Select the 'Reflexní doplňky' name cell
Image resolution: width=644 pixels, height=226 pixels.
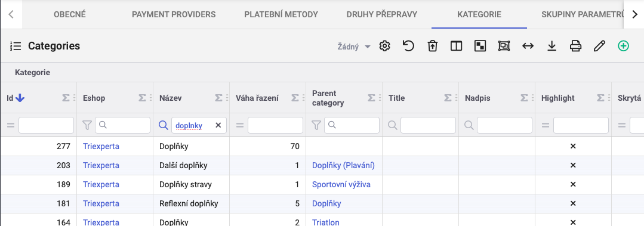click(x=191, y=203)
